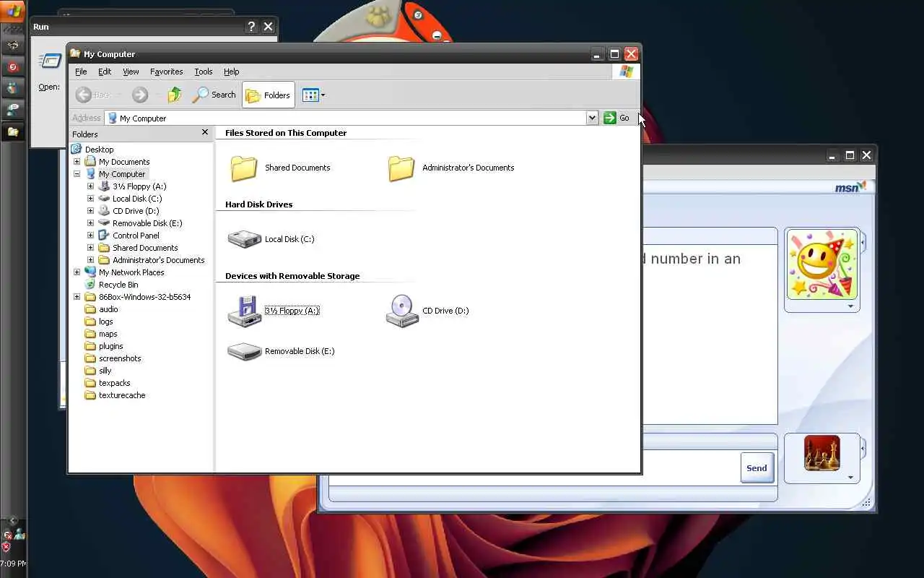The width and height of the screenshot is (924, 578).
Task: Click Send in the MSN window
Action: coord(757,467)
